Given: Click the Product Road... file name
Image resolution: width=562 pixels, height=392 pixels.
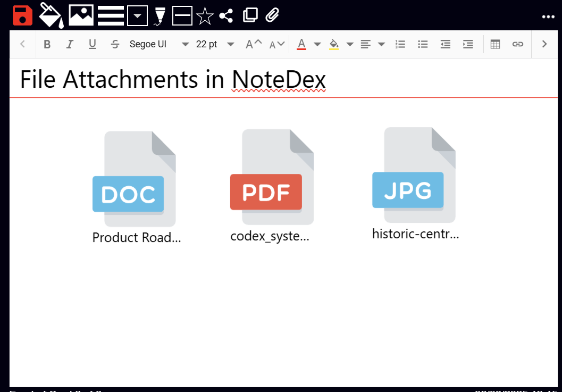Looking at the screenshot, I should point(137,237).
